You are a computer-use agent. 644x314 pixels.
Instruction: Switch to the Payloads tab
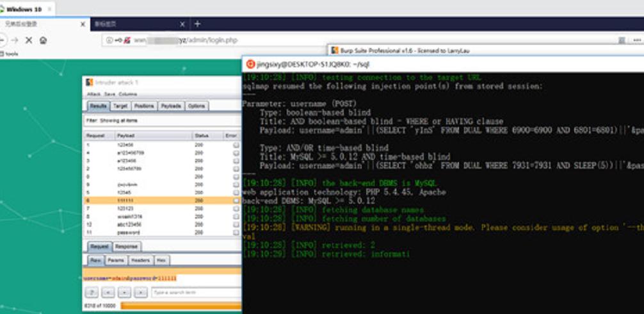171,106
